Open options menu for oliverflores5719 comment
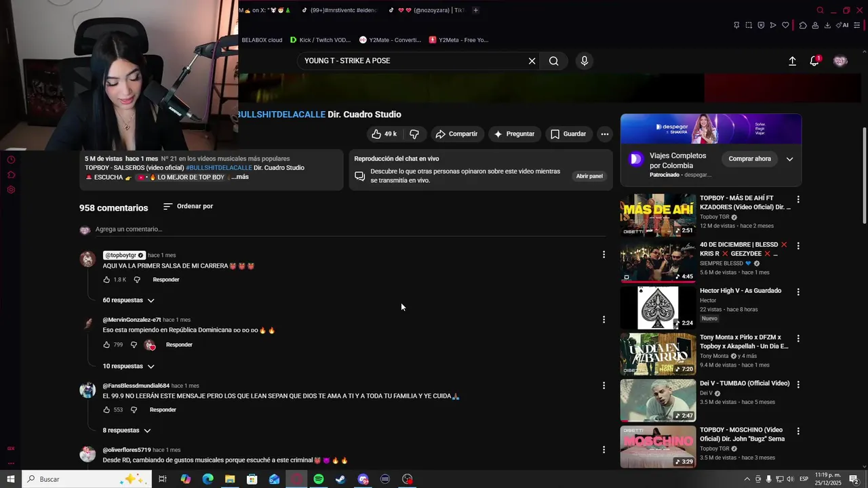 604,449
